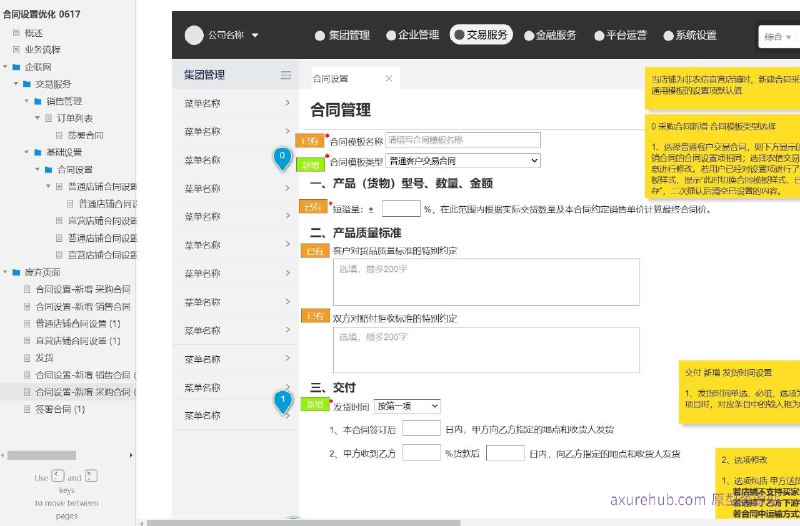Click the folder icon of 销售管理
The width and height of the screenshot is (800, 526).
coord(38,101)
